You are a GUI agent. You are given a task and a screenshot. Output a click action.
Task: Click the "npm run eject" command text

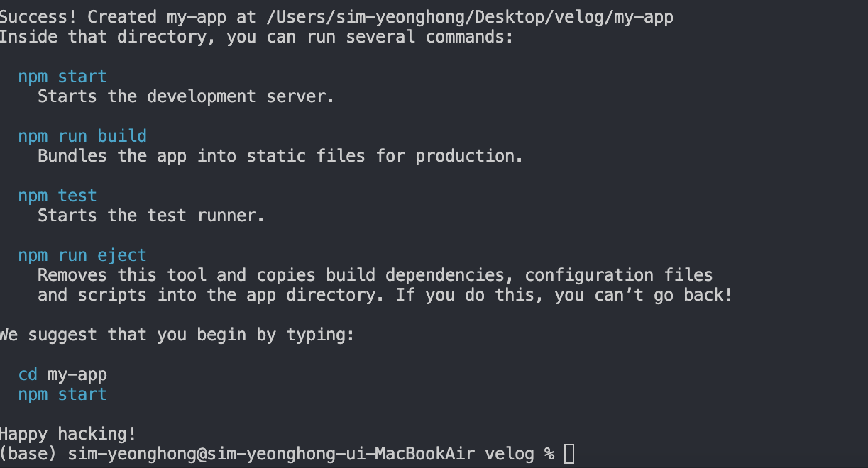(x=82, y=255)
